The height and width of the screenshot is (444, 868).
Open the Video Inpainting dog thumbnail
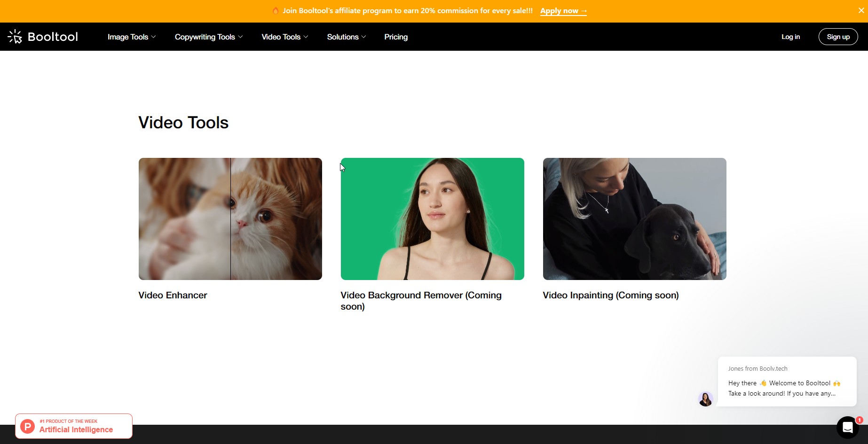pos(635,219)
